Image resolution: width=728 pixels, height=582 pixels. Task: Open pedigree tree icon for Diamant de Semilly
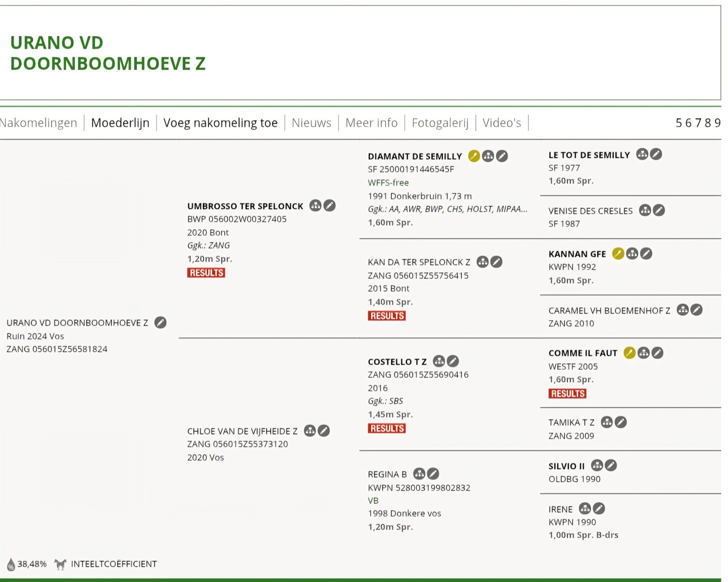click(488, 156)
